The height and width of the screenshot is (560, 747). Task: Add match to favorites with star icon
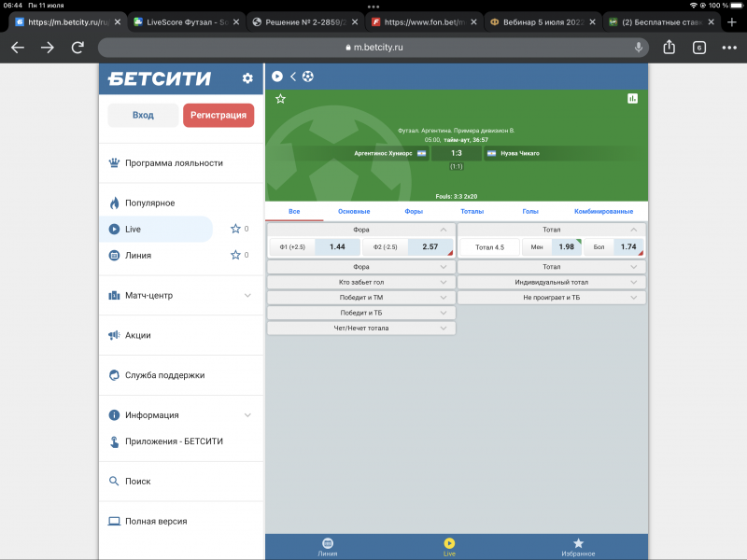(x=280, y=98)
